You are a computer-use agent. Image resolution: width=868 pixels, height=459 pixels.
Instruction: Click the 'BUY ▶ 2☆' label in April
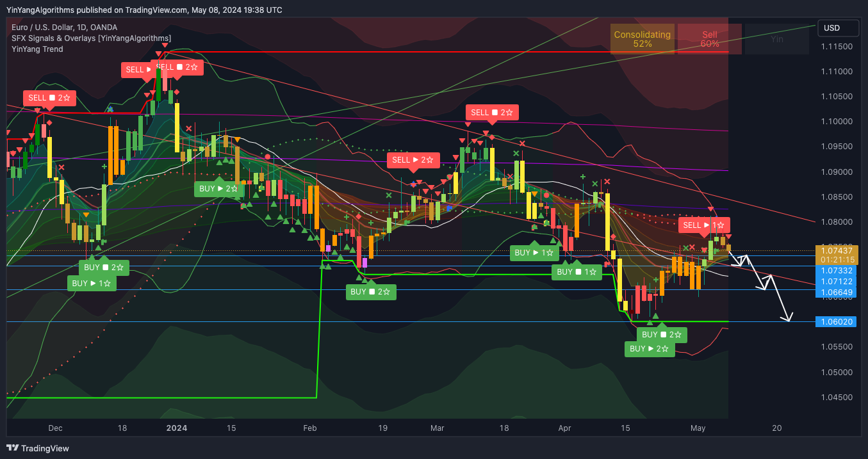(650, 349)
